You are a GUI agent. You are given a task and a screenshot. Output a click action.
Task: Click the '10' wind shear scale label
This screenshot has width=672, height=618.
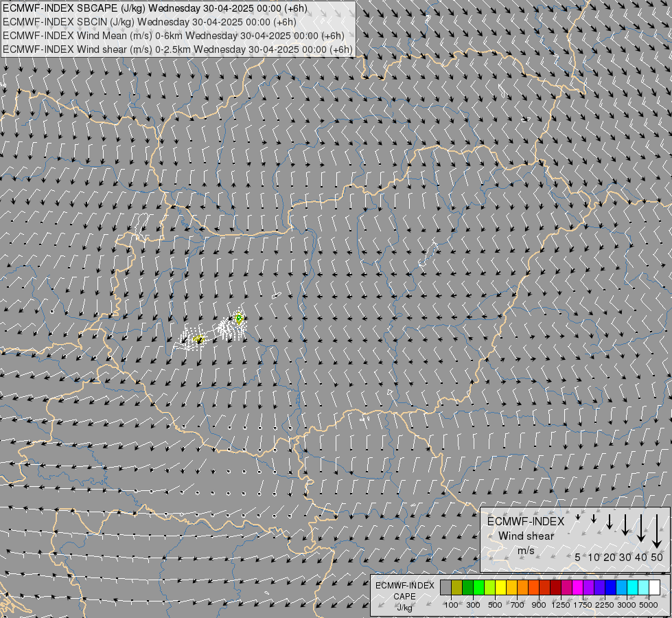tap(594, 557)
